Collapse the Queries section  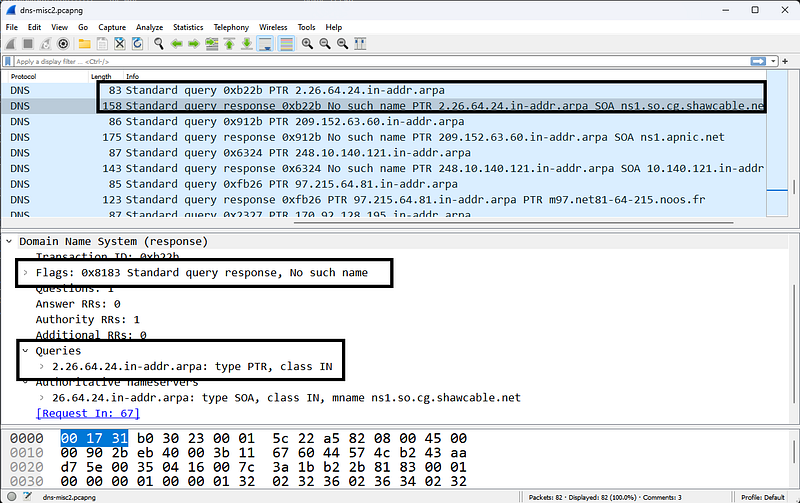pos(25,350)
